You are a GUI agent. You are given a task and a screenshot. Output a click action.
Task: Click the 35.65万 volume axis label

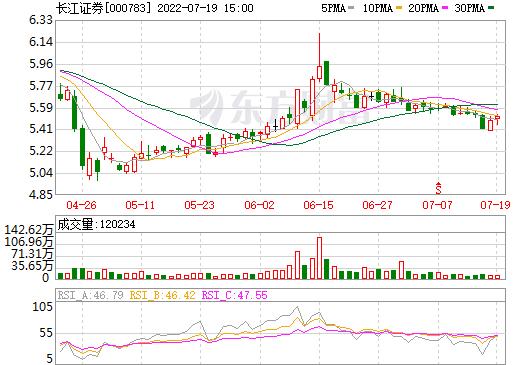(32, 266)
